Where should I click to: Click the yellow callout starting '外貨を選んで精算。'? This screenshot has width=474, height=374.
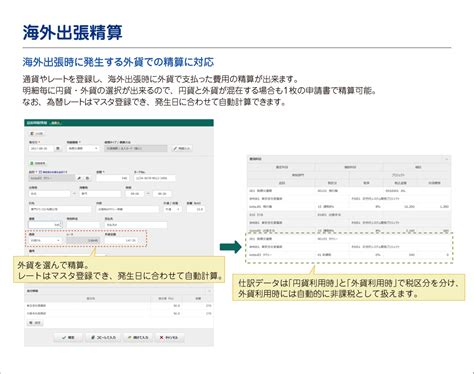(119, 270)
